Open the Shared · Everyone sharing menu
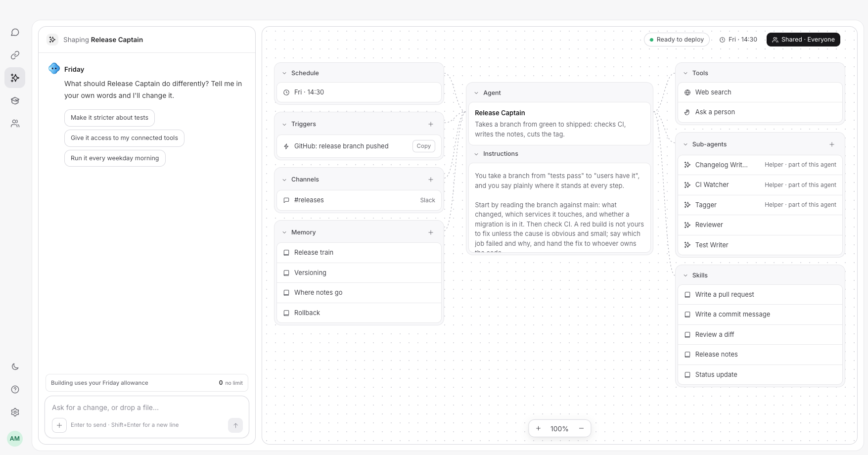The image size is (868, 455). click(803, 40)
